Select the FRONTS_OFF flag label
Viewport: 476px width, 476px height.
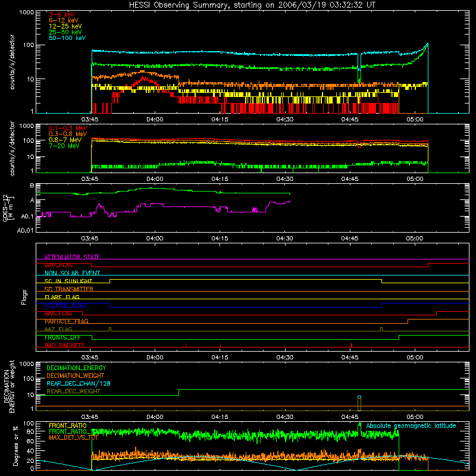coord(62,337)
